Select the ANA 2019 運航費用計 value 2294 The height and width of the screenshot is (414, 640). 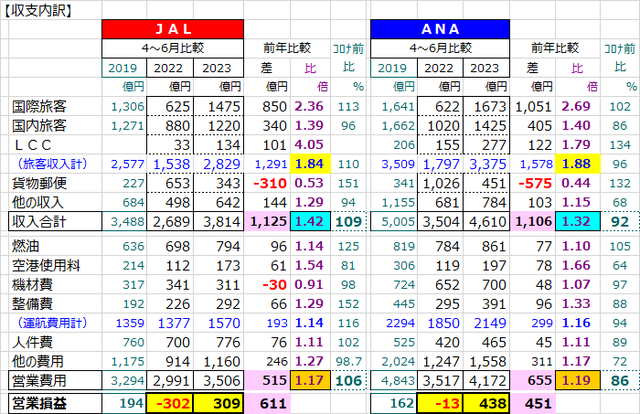(x=400, y=323)
